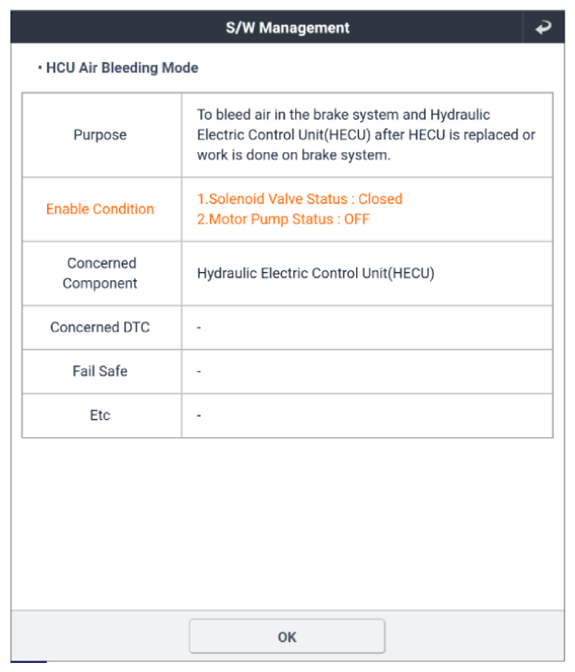Click the blank area below the table

click(x=288, y=524)
